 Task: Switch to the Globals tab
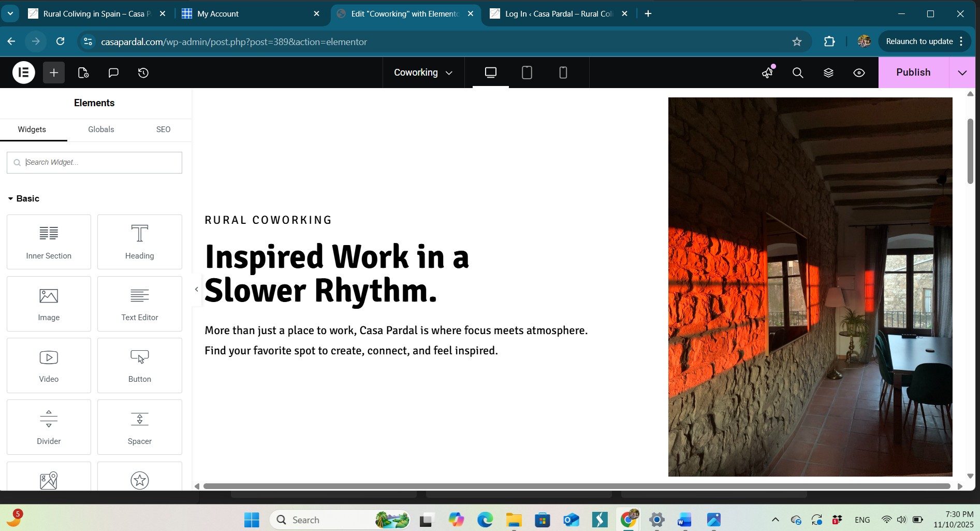pyautogui.click(x=101, y=130)
